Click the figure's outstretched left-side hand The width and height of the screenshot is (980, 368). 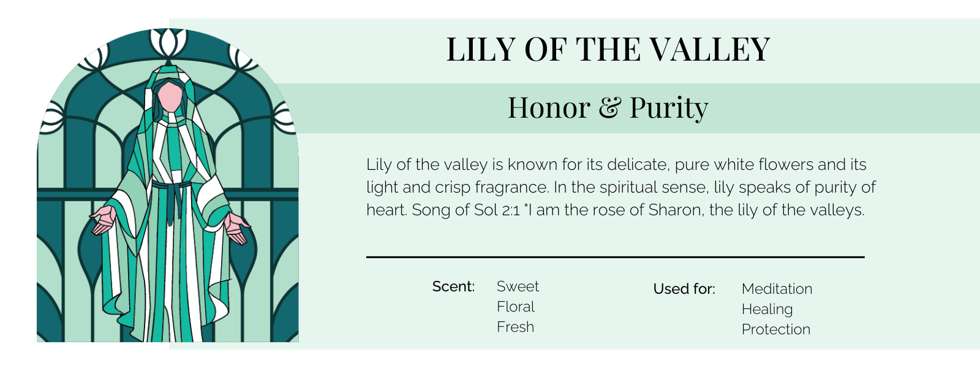pos(103,220)
